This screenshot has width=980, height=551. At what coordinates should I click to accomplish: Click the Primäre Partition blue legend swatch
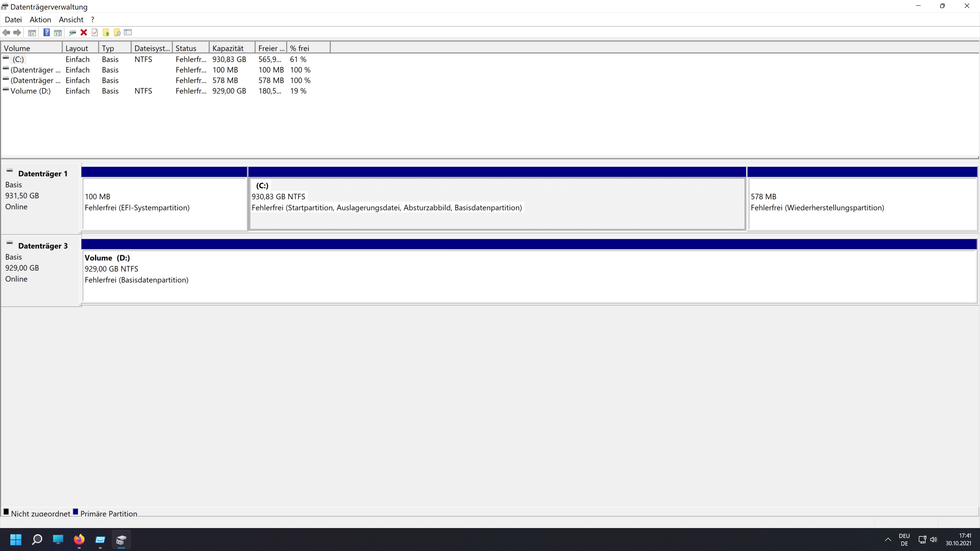pyautogui.click(x=75, y=512)
